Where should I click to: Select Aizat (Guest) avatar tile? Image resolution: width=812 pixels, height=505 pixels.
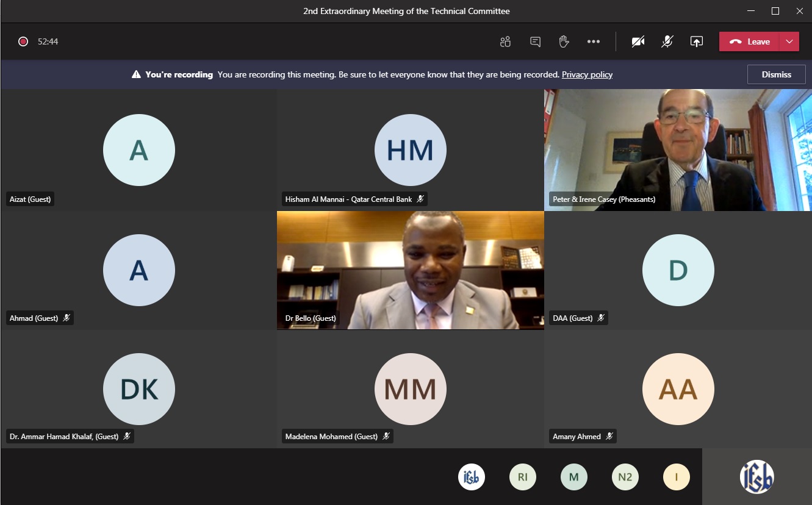139,150
